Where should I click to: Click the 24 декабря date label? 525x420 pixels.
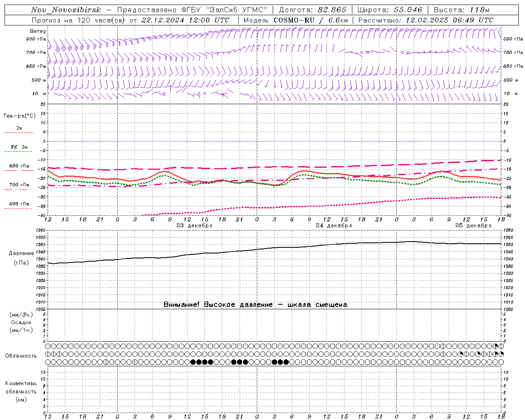(x=333, y=226)
